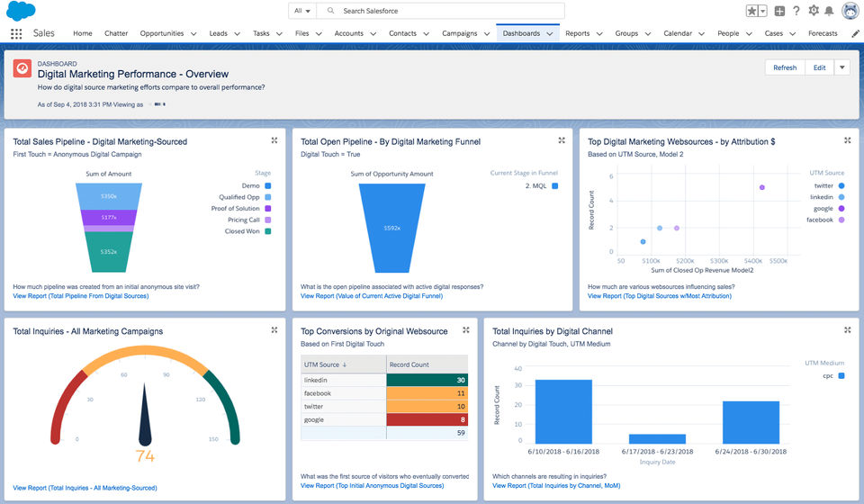The width and height of the screenshot is (864, 504).
Task: Click the pencil icon to edit navigation
Action: (855, 33)
